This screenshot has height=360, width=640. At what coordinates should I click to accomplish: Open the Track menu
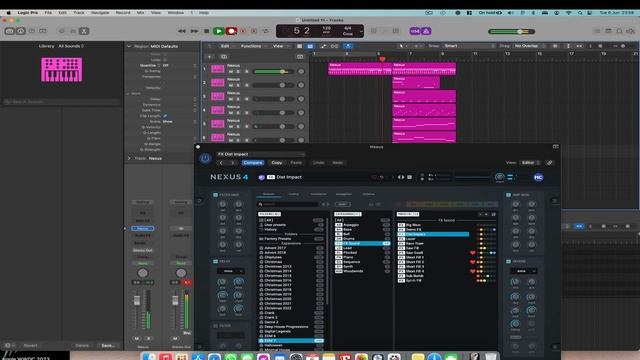(79, 13)
